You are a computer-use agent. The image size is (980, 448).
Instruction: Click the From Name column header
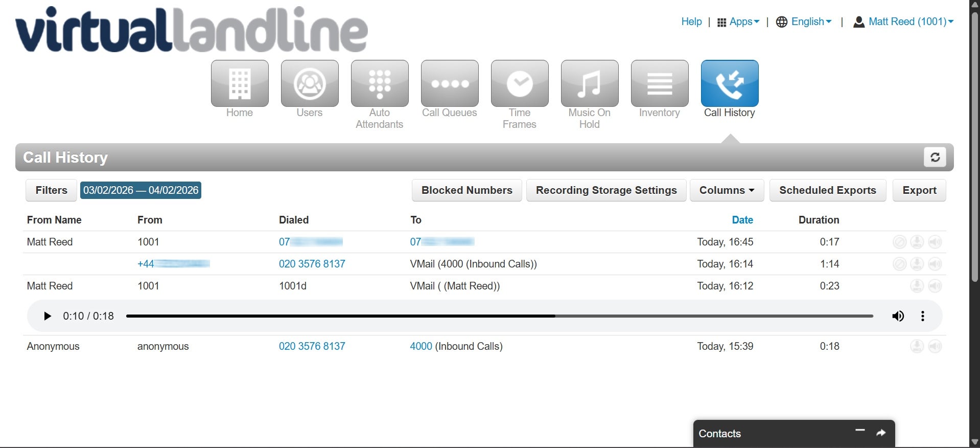point(54,220)
